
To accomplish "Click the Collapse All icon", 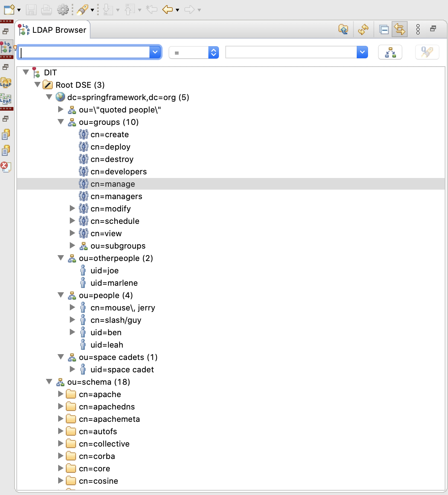I will [x=384, y=29].
